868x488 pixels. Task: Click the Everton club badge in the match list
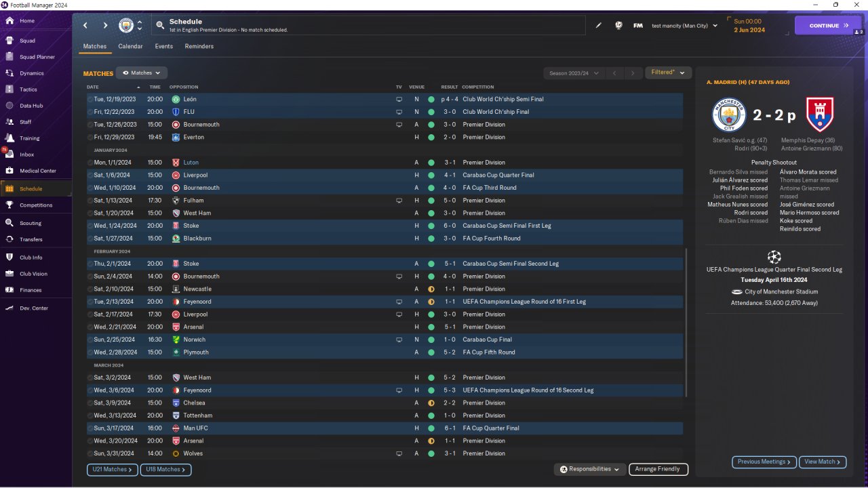[x=176, y=137]
